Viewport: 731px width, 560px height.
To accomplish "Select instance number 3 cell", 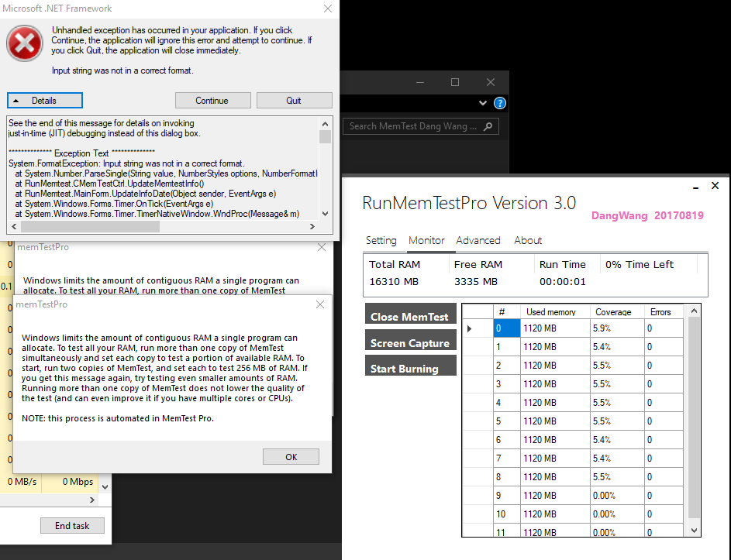I will [507, 384].
